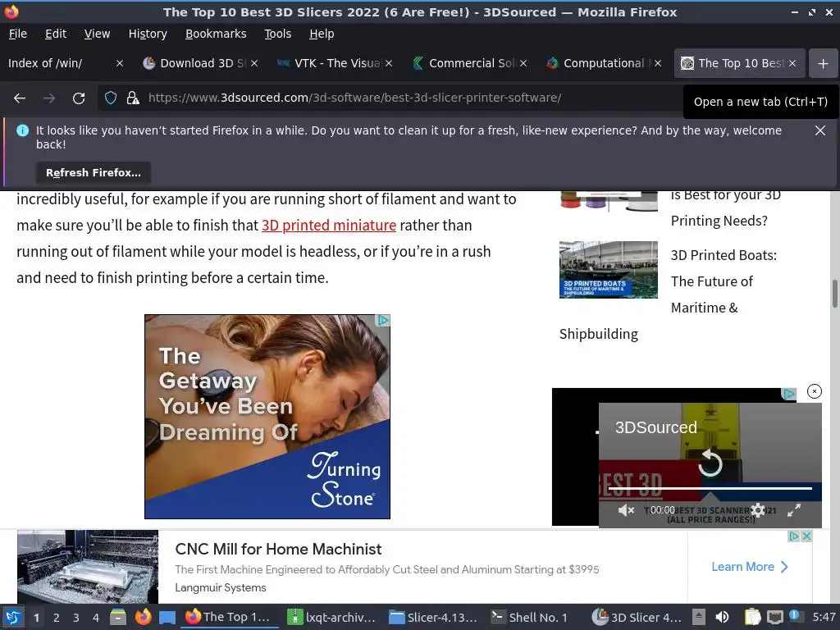Show site security padlock information
This screenshot has height=630, width=840.
click(x=133, y=98)
